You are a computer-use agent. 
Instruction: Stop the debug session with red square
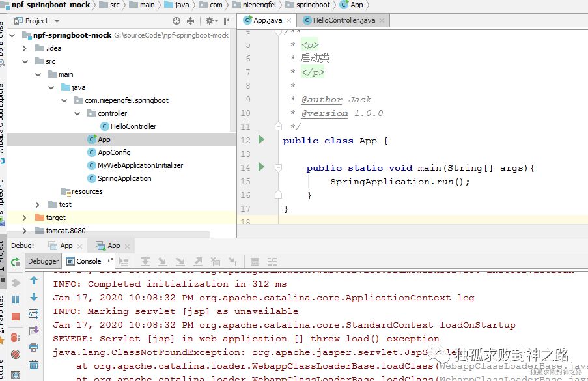(x=16, y=317)
